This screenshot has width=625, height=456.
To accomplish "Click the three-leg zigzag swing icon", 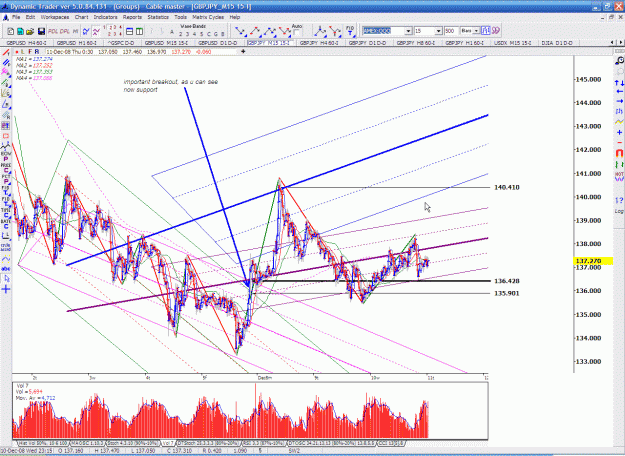I will click(270, 31).
